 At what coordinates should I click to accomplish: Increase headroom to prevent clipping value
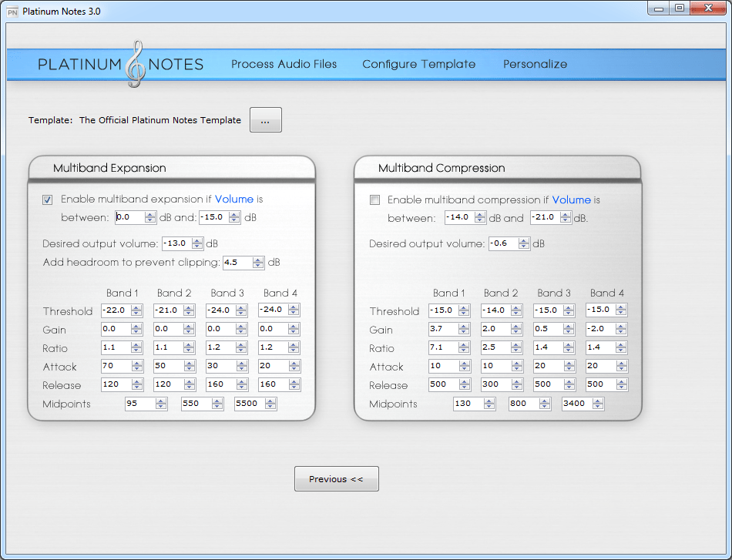257,260
